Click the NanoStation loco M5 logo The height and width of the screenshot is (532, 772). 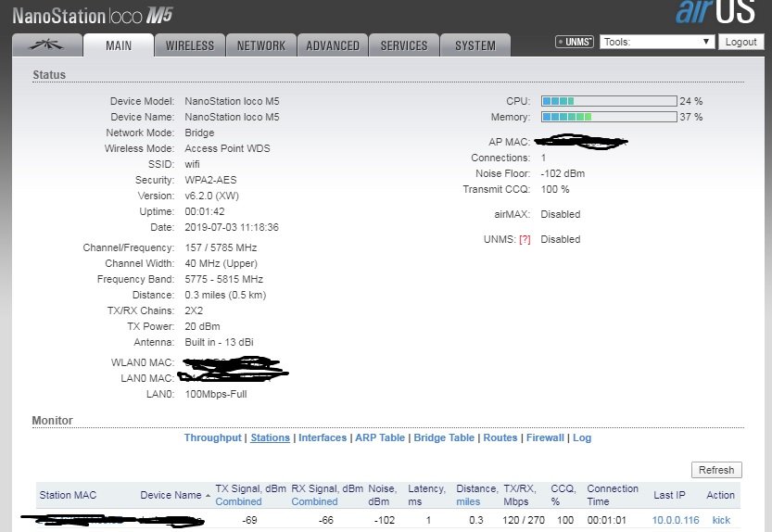[93, 16]
